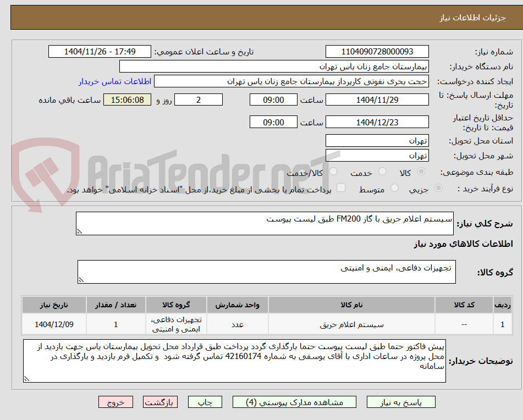This screenshot has height=420, width=523.
Task: Click the شهر محل تحویل field
Action: (x=377, y=156)
